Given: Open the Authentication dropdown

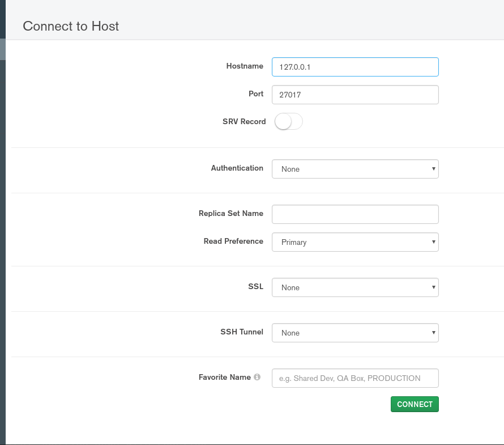Looking at the screenshot, I should click(x=355, y=169).
